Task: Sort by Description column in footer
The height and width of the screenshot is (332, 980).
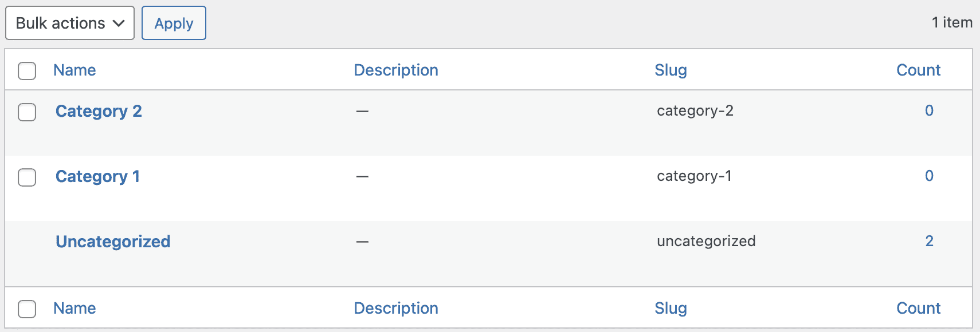Action: coord(396,308)
